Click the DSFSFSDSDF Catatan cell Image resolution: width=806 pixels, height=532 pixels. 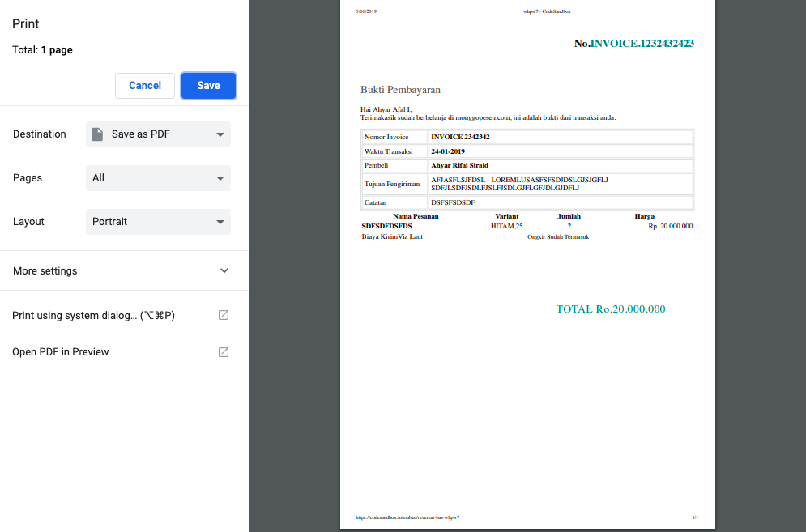pyautogui.click(x=561, y=202)
